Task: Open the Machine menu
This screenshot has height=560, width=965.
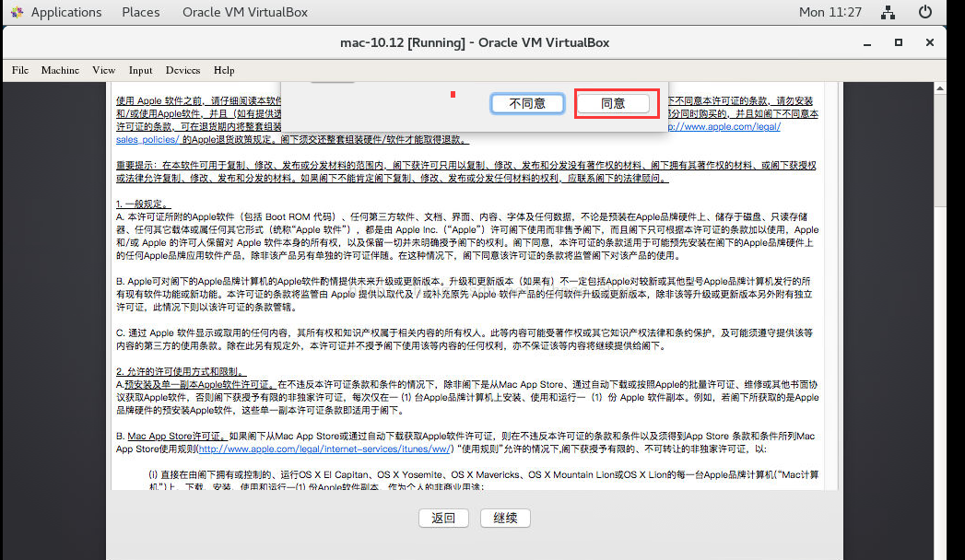Action: [60, 70]
